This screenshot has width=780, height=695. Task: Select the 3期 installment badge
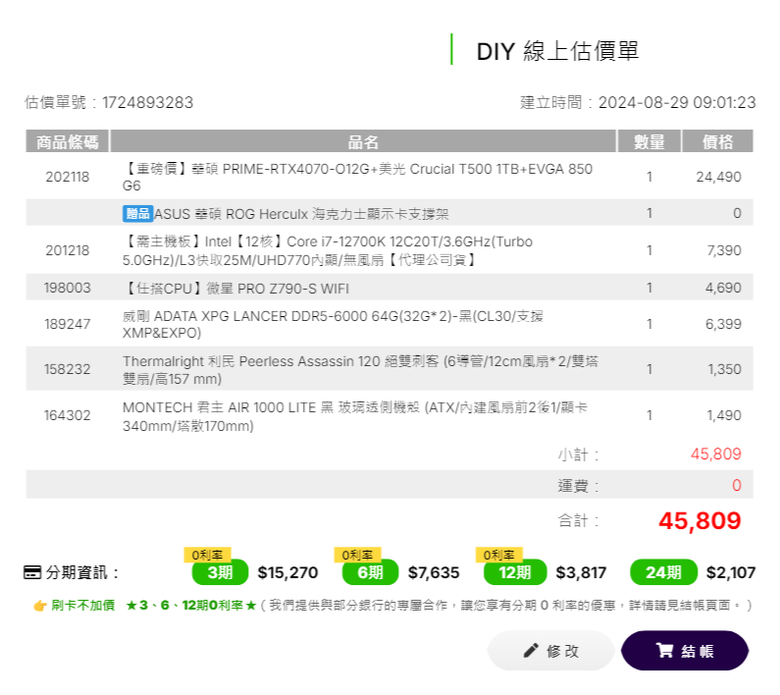click(x=220, y=572)
